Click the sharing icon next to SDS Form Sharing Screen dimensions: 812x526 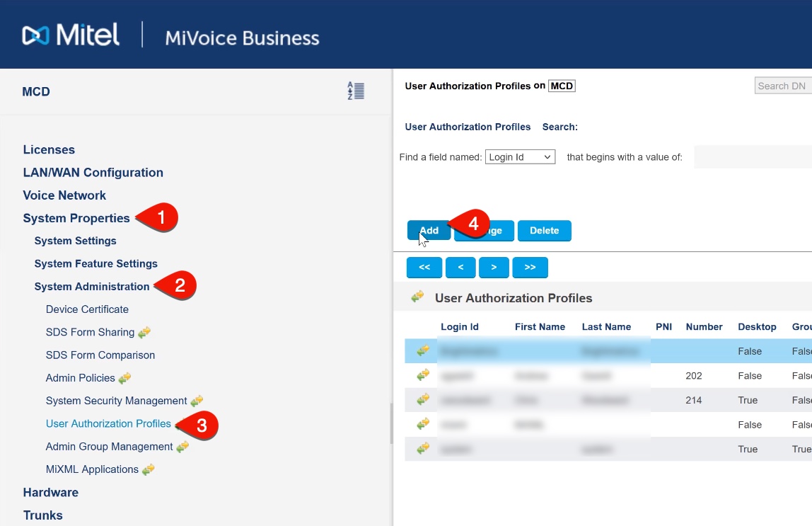click(x=144, y=332)
